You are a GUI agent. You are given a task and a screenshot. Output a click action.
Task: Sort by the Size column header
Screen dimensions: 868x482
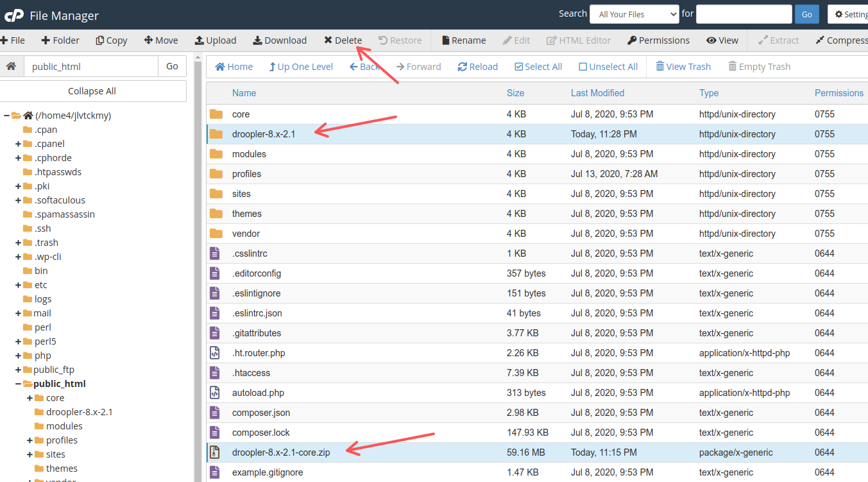(515, 93)
